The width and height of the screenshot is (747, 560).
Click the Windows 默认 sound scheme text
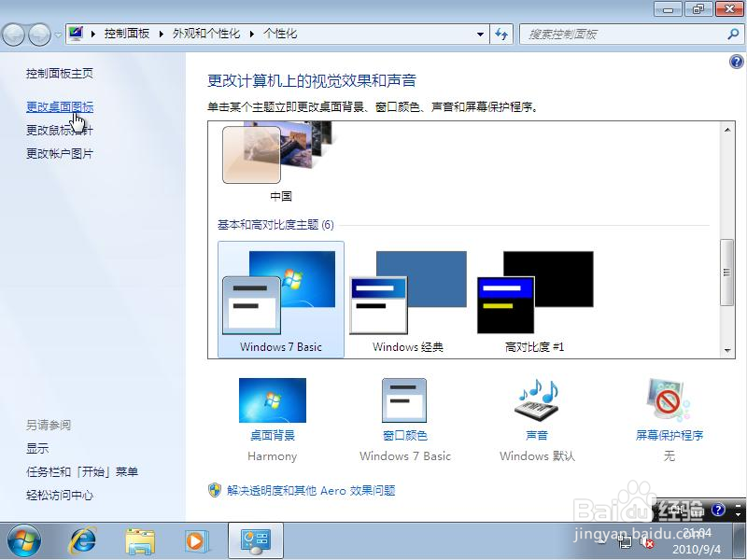(538, 456)
